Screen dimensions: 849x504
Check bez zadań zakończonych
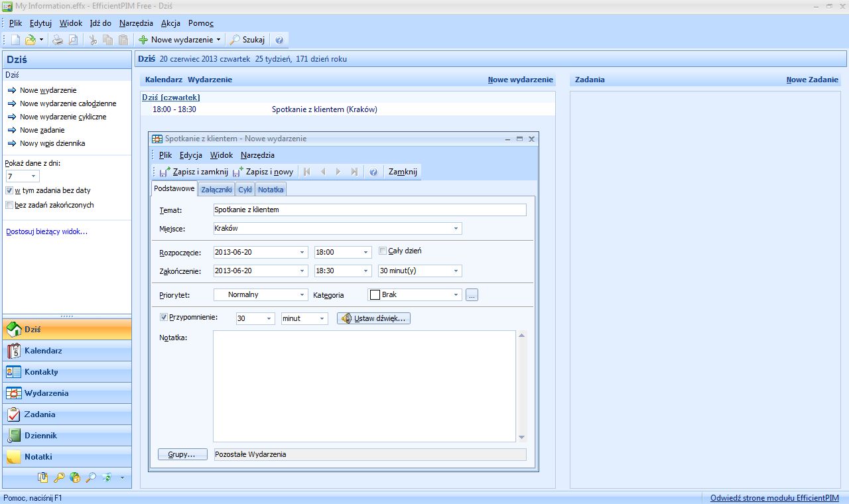click(11, 205)
